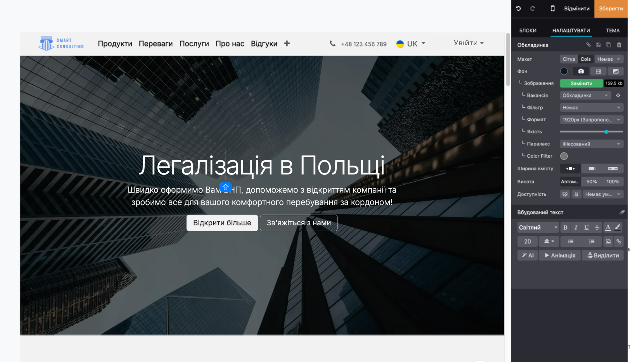Viewport: 644px width, 362px height.
Task: Toggle underline text formatting
Action: pyautogui.click(x=586, y=227)
